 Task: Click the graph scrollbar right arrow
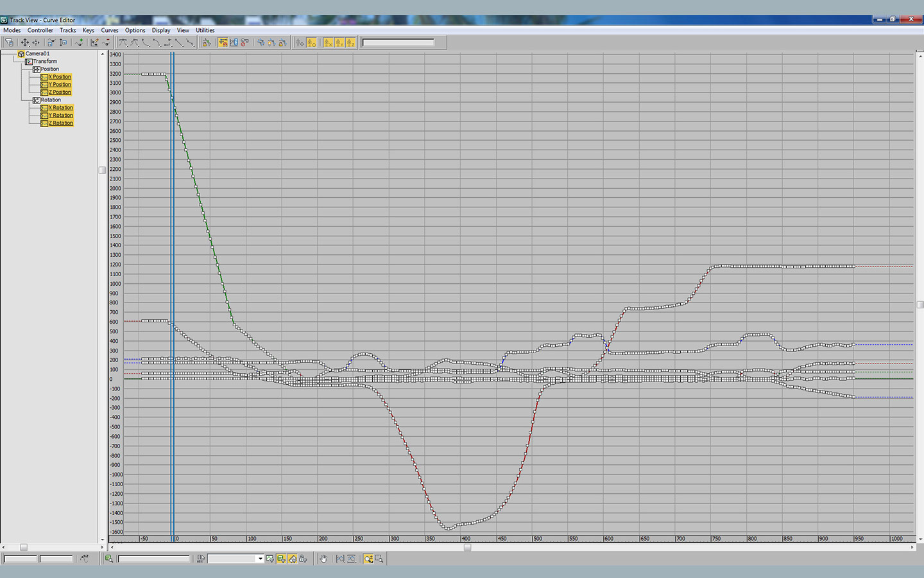click(x=912, y=547)
